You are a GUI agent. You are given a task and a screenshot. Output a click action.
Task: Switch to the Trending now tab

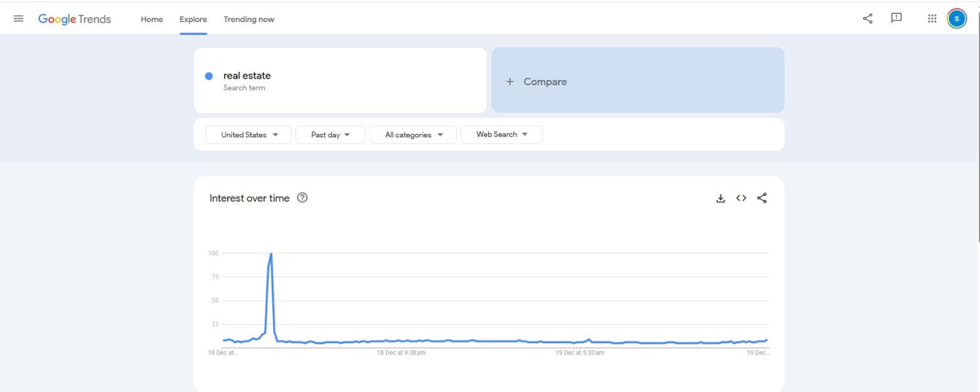pyautogui.click(x=249, y=20)
